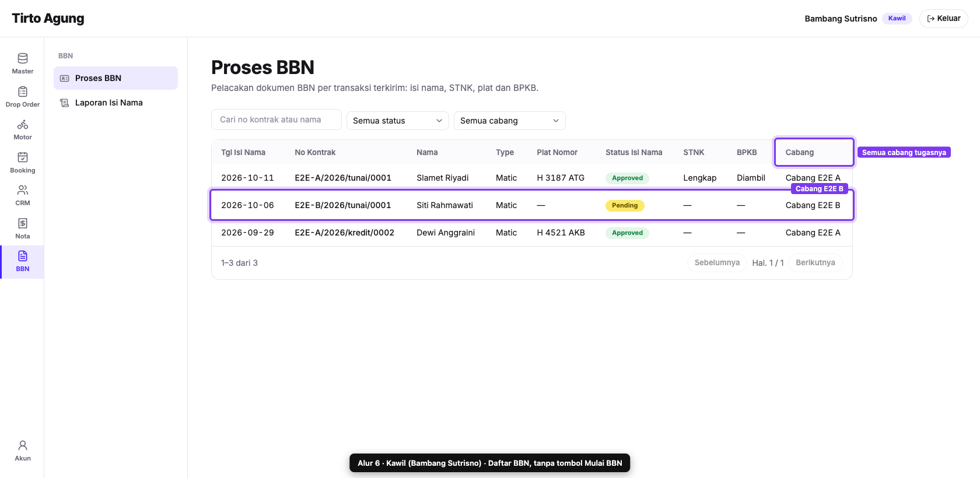Open the Akun profile icon
Viewport: 980px width, 478px height.
(x=23, y=445)
